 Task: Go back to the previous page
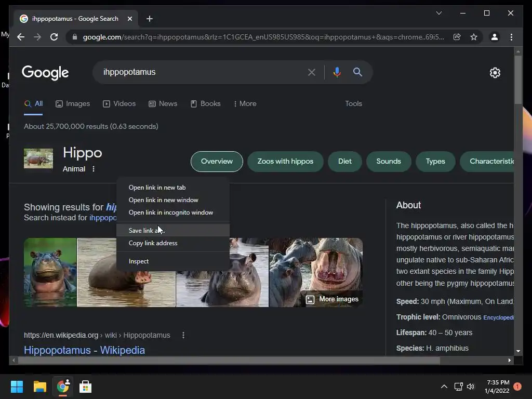click(x=21, y=37)
